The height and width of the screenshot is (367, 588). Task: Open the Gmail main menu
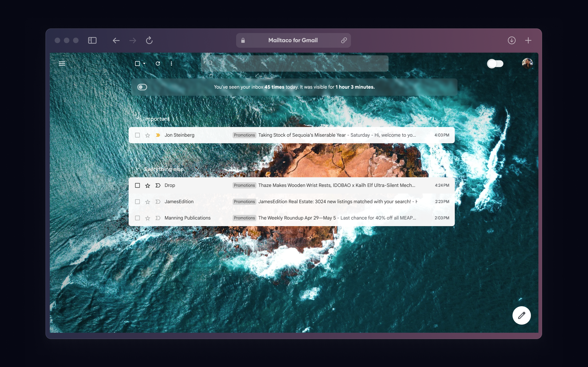(x=62, y=63)
